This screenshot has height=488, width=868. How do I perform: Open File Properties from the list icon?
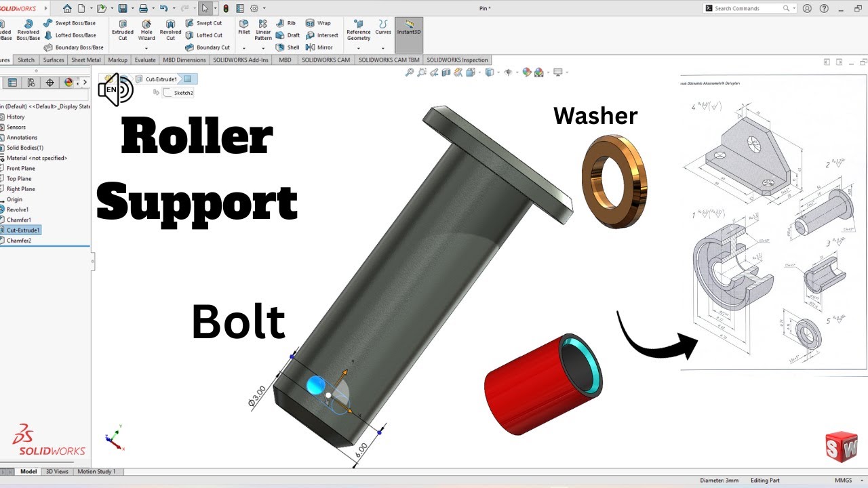point(240,9)
